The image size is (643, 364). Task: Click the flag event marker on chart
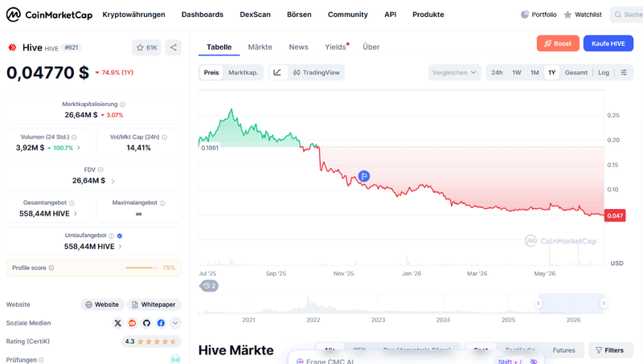pos(364,176)
